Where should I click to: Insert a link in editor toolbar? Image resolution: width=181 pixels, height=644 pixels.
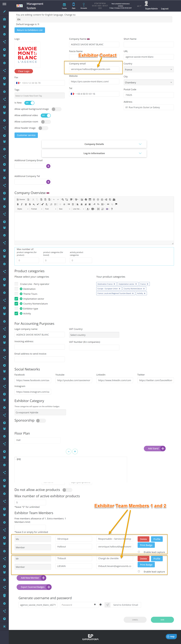point(108,204)
